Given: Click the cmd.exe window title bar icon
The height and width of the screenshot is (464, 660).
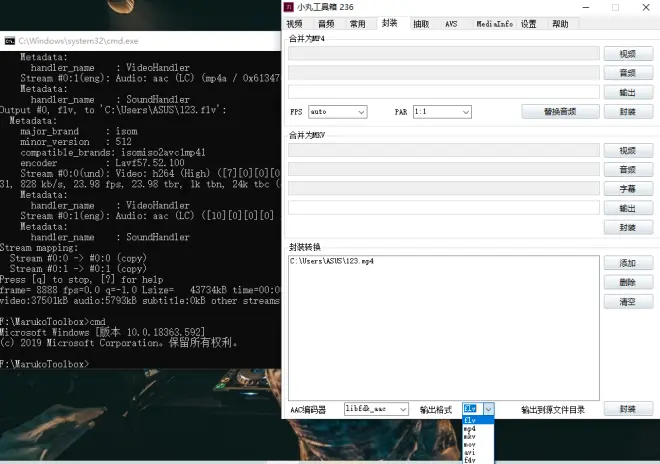Looking at the screenshot, I should coord(9,41).
